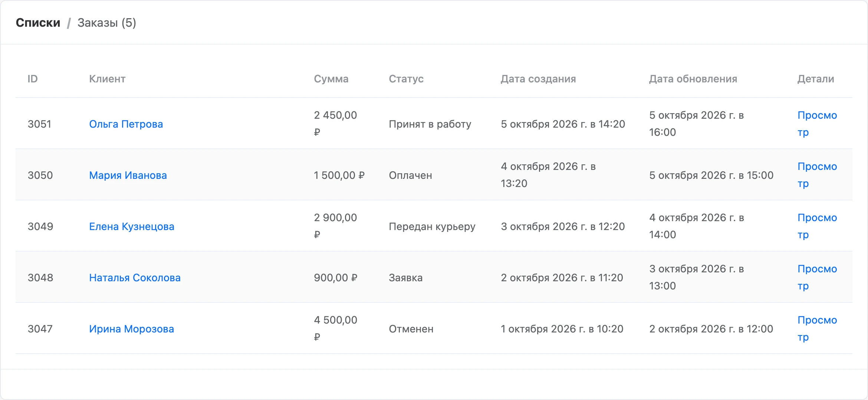Click update date 5 октября 16:00
Viewport: 868px width, 400px height.
pos(696,124)
